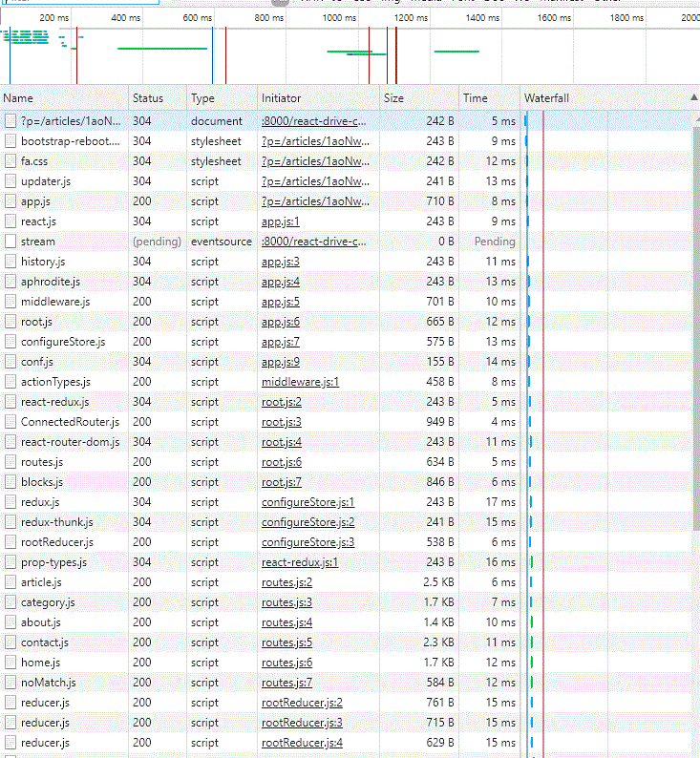Select the react.js request
The height and width of the screenshot is (758, 700).
(346, 221)
